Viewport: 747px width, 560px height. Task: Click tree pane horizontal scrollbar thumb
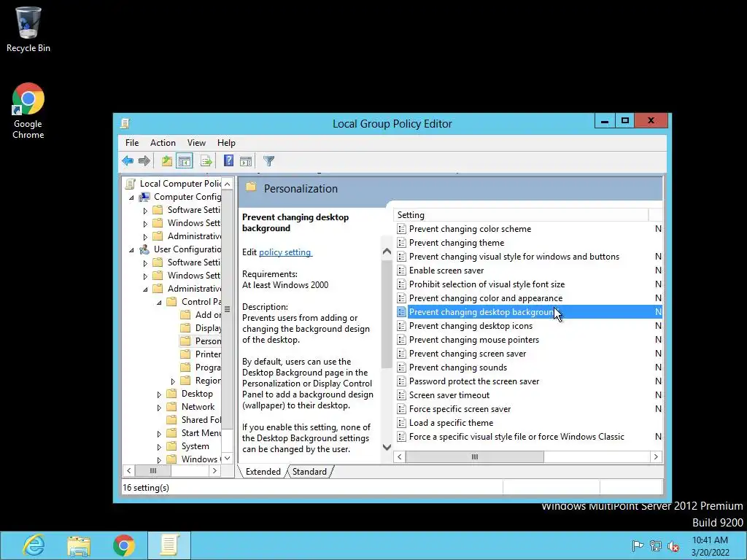tap(153, 471)
